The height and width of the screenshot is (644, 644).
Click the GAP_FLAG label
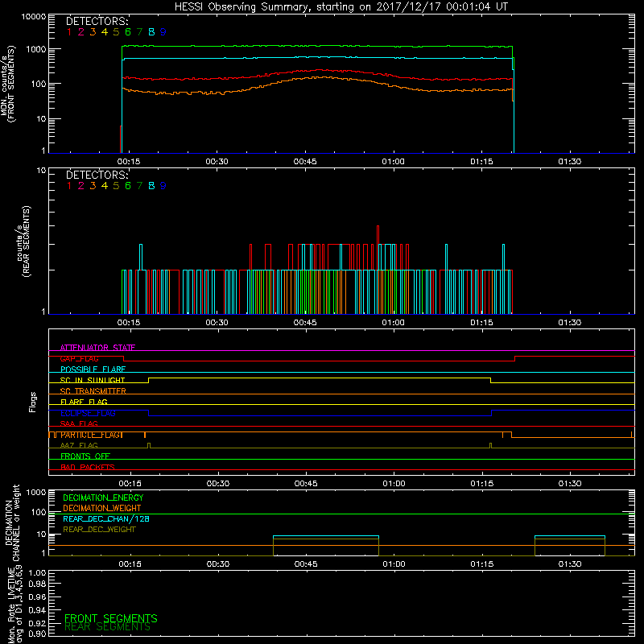pyautogui.click(x=79, y=358)
